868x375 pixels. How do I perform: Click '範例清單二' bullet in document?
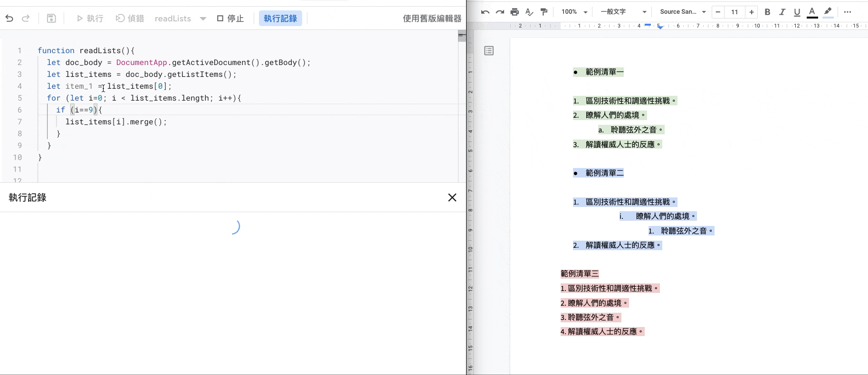[598, 173]
